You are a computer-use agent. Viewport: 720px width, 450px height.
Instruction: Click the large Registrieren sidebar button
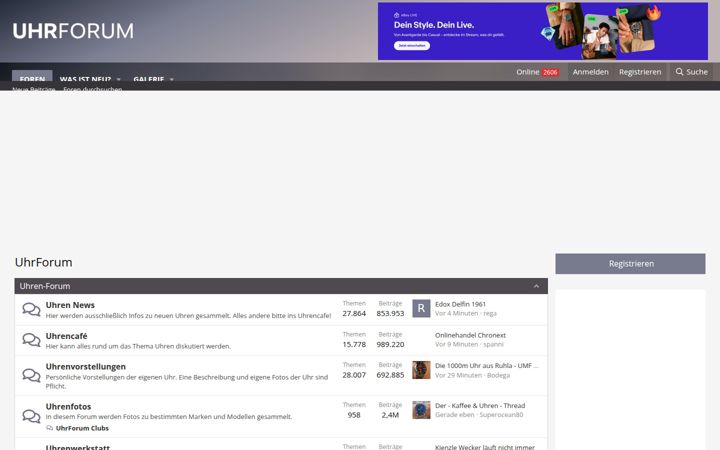pos(630,264)
